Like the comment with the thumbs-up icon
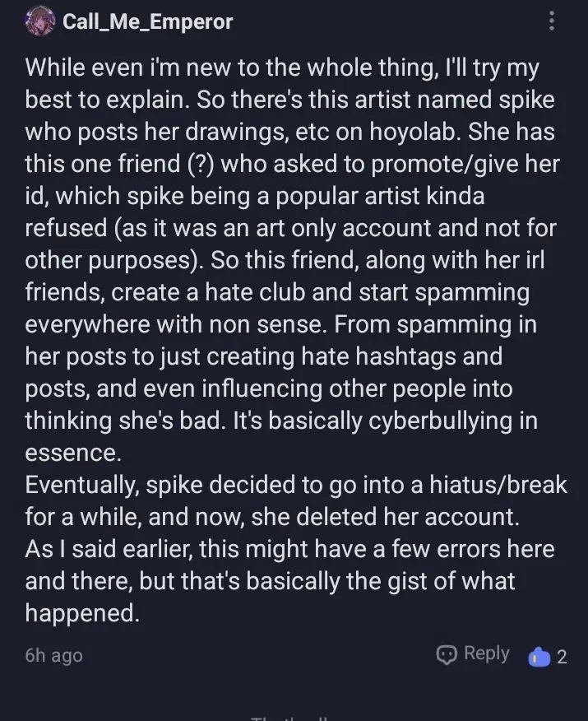588x721 pixels. (x=539, y=656)
